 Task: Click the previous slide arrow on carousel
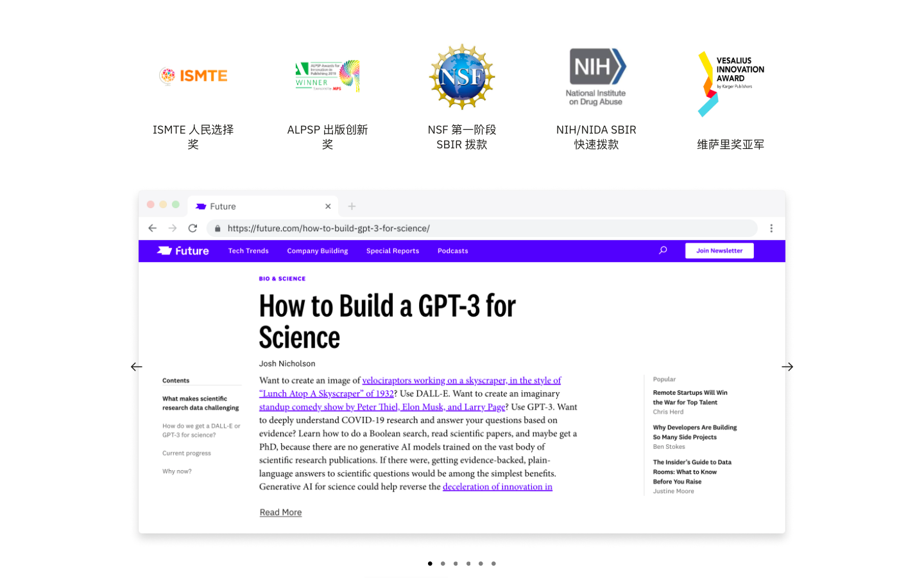click(x=136, y=367)
